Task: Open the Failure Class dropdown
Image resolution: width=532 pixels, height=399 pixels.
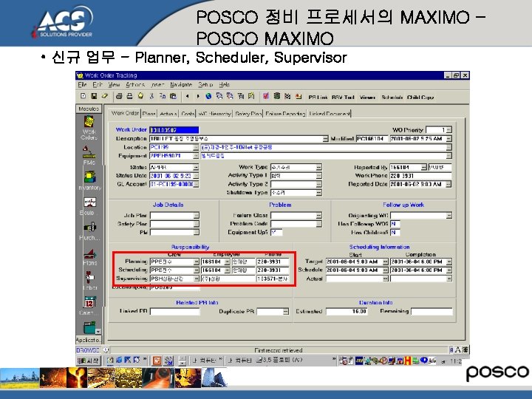Action: pos(318,216)
